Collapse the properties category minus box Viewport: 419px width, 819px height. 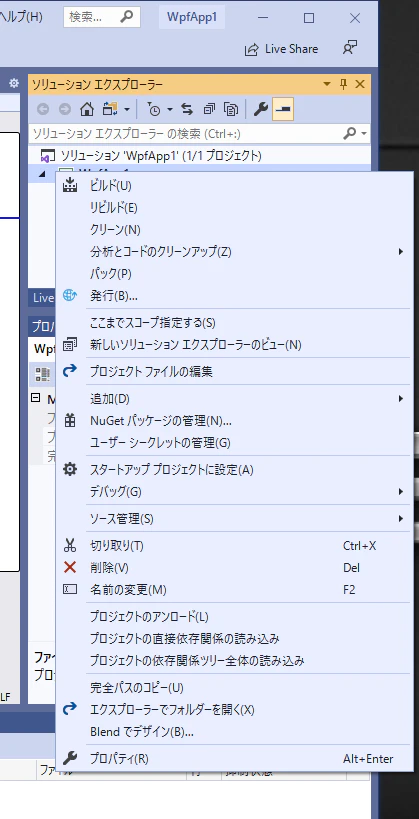[x=36, y=398]
